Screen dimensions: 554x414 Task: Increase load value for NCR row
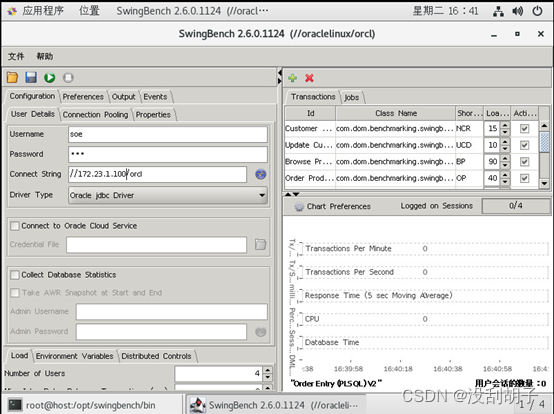tap(505, 125)
